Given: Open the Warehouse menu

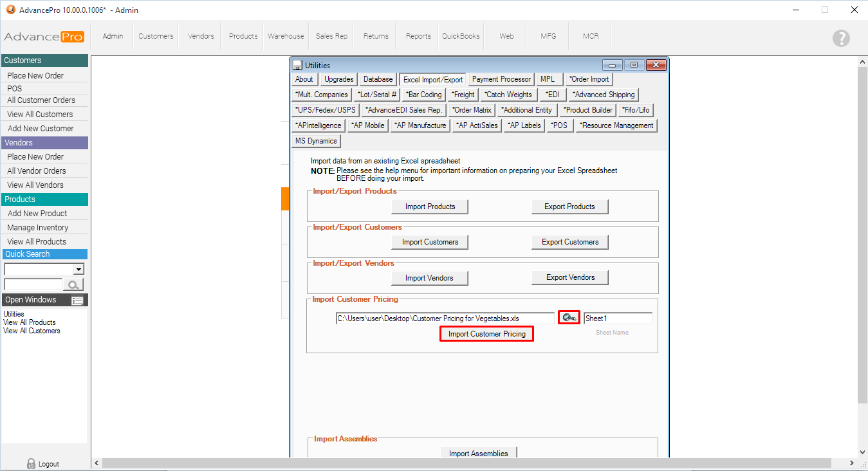Looking at the screenshot, I should pos(286,36).
